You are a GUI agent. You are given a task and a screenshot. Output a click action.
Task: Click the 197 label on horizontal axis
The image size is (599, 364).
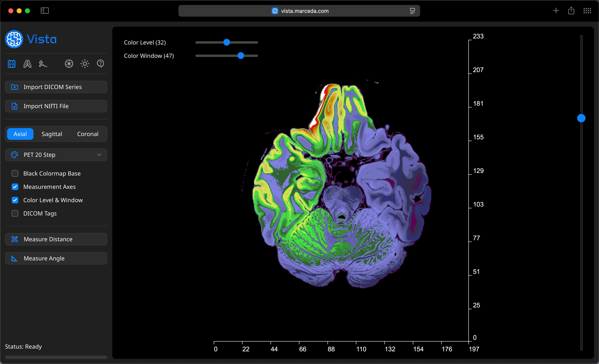click(x=474, y=349)
